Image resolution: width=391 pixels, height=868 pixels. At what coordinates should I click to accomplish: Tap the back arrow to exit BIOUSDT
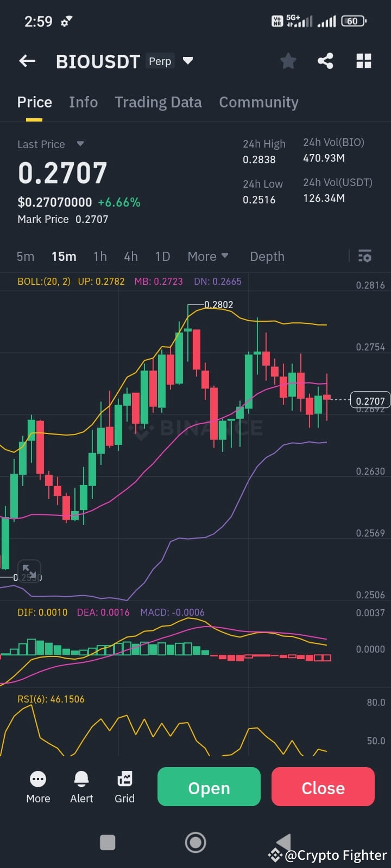(x=27, y=61)
